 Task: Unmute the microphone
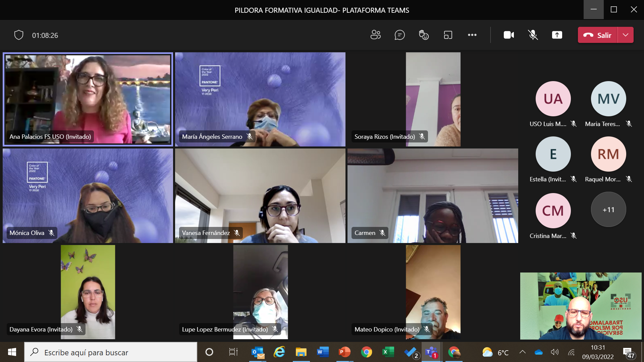pyautogui.click(x=533, y=35)
